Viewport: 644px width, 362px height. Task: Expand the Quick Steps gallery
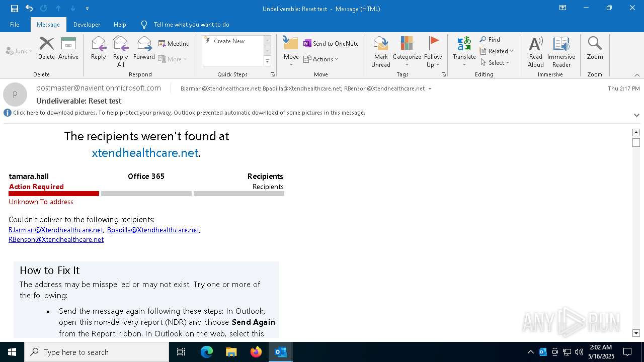click(x=267, y=61)
